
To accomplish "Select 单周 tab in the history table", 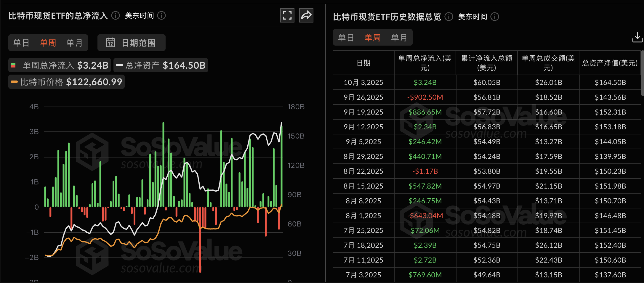I will [x=372, y=38].
